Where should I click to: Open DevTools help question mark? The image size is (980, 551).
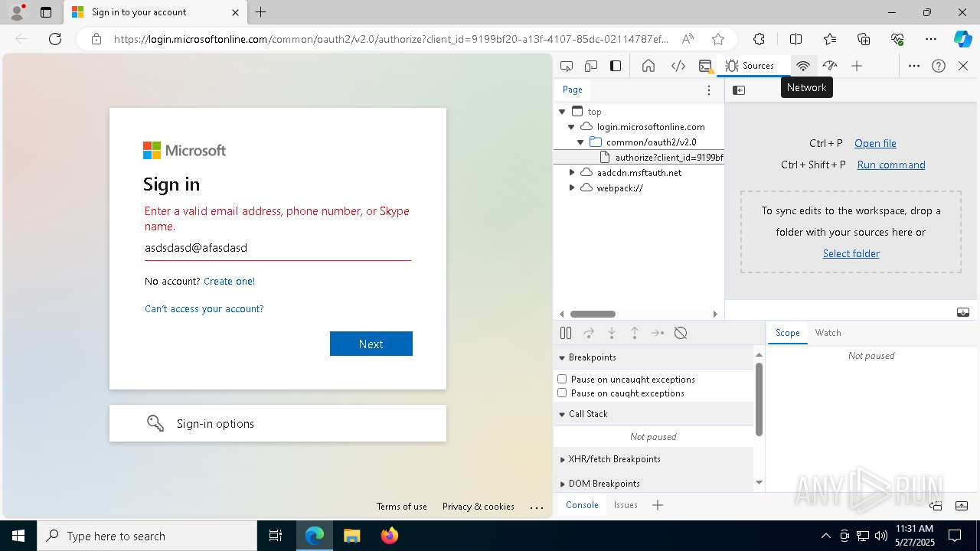(939, 66)
